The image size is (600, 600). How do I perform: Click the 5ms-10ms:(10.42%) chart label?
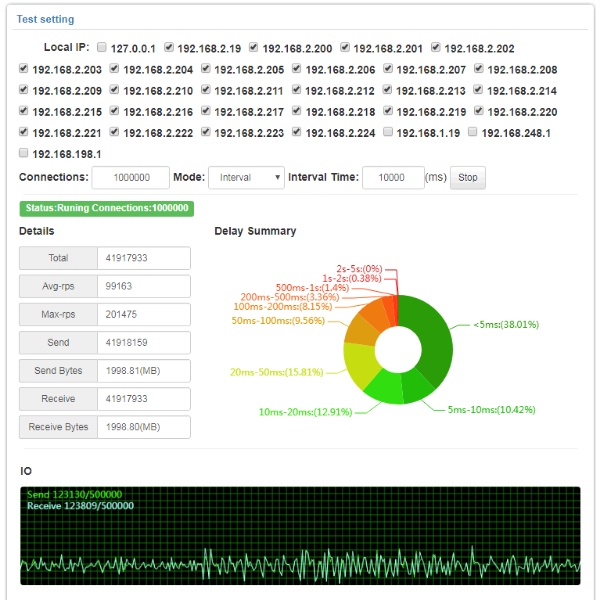pos(491,410)
